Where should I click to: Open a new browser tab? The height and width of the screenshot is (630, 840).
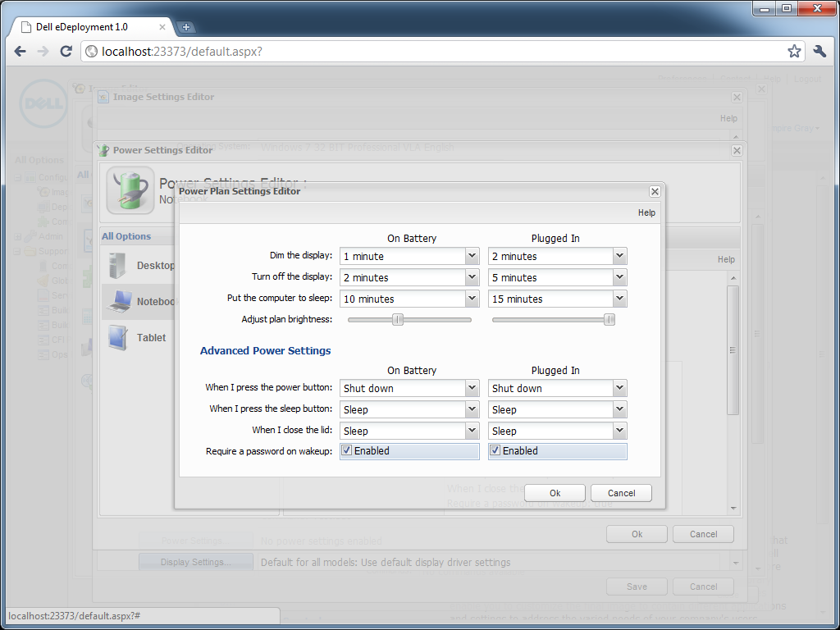tap(185, 27)
